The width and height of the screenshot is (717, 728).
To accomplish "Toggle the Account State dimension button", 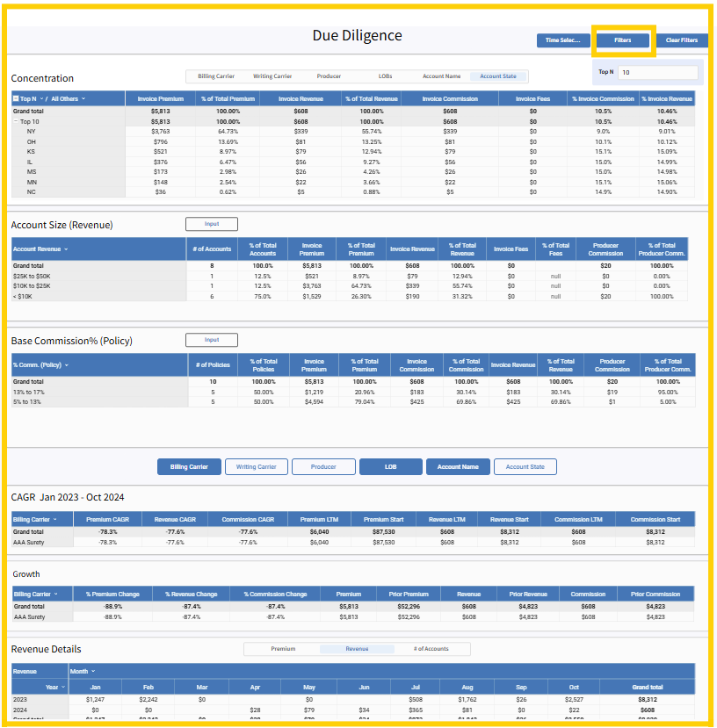I will pos(525,467).
